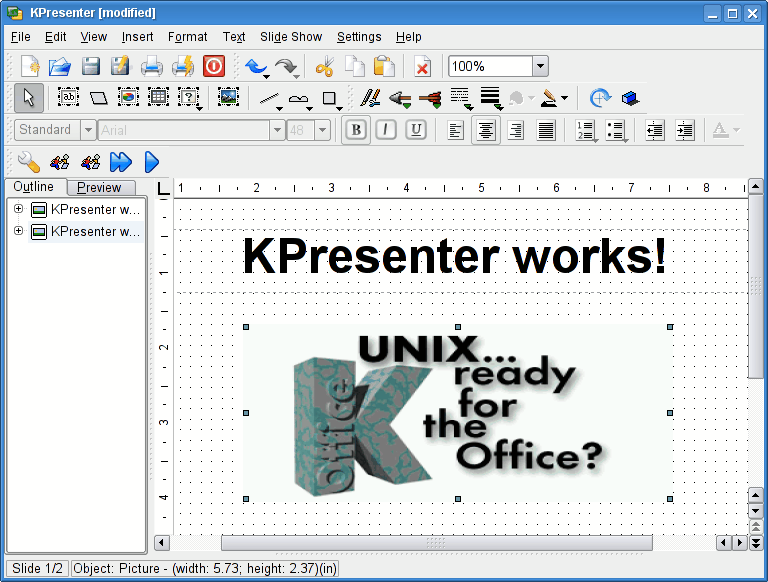Open the Format menu
This screenshot has width=768, height=582.
tap(188, 37)
